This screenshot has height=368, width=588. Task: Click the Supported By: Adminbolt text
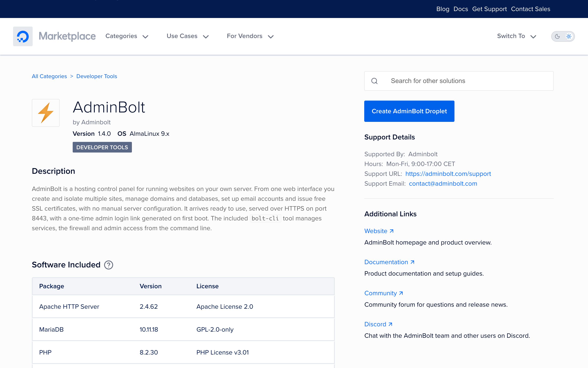click(401, 154)
